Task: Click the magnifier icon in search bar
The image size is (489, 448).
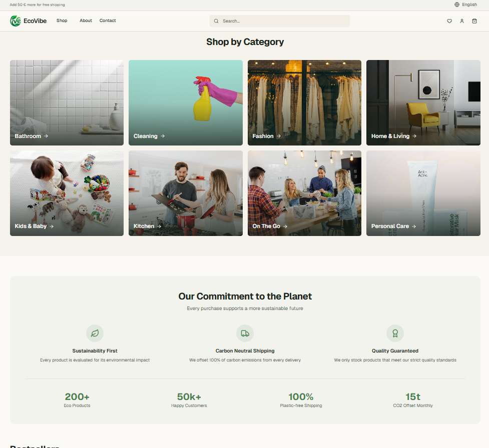Action: [x=216, y=21]
